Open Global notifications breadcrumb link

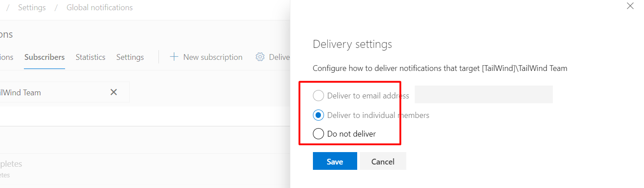(100, 8)
